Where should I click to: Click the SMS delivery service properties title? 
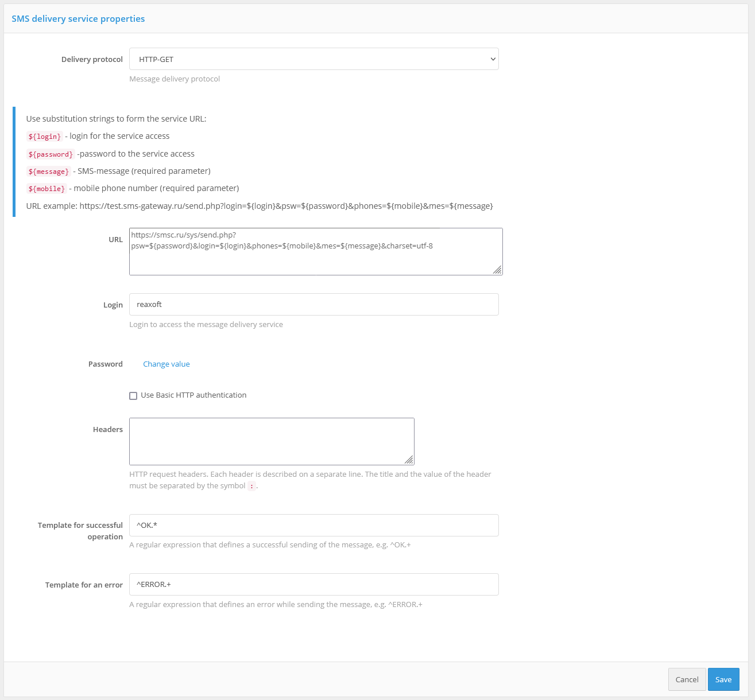click(x=78, y=19)
